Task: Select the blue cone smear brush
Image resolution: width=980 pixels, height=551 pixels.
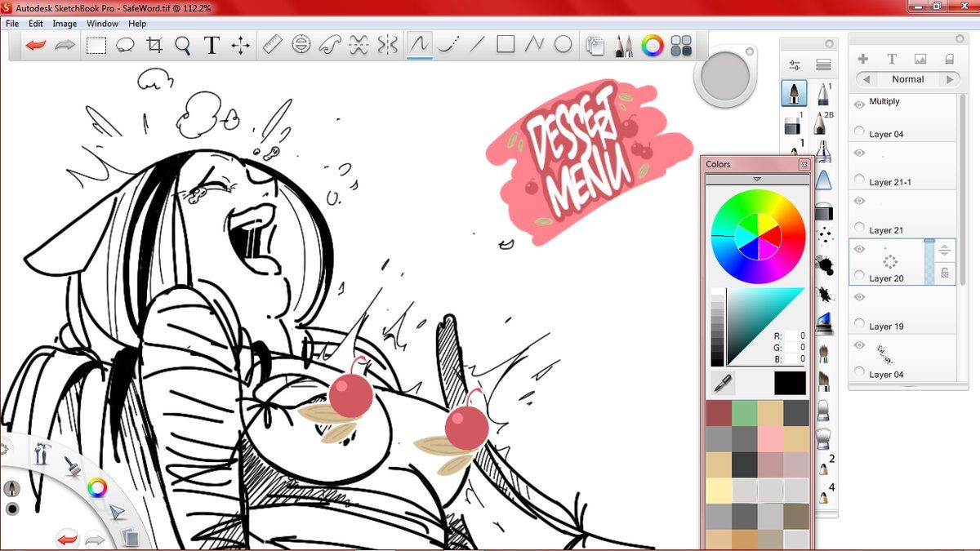Action: click(823, 180)
